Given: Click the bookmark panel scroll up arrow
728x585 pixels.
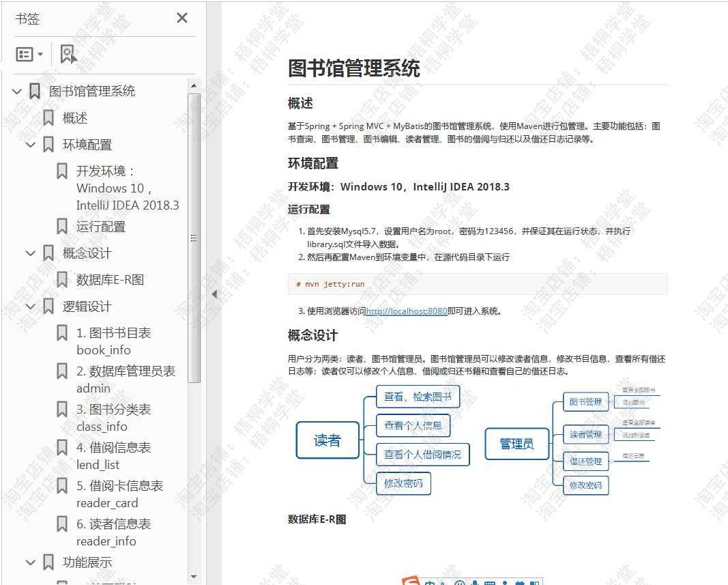Looking at the screenshot, I should 194,86.
